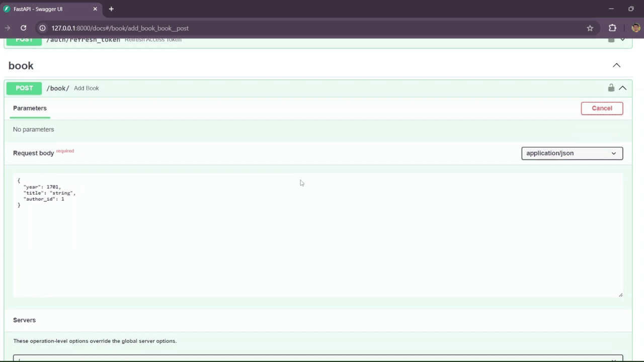Click the "author_id": 1 line

click(x=44, y=199)
